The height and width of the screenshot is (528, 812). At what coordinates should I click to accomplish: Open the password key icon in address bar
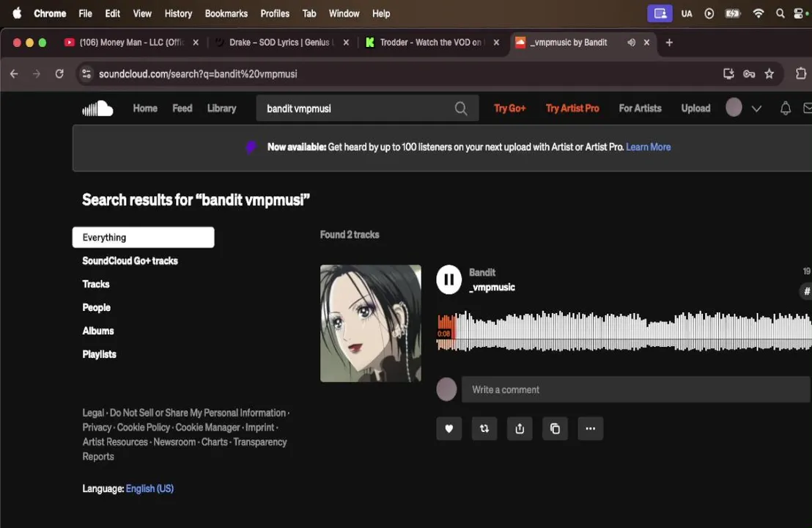click(x=749, y=74)
